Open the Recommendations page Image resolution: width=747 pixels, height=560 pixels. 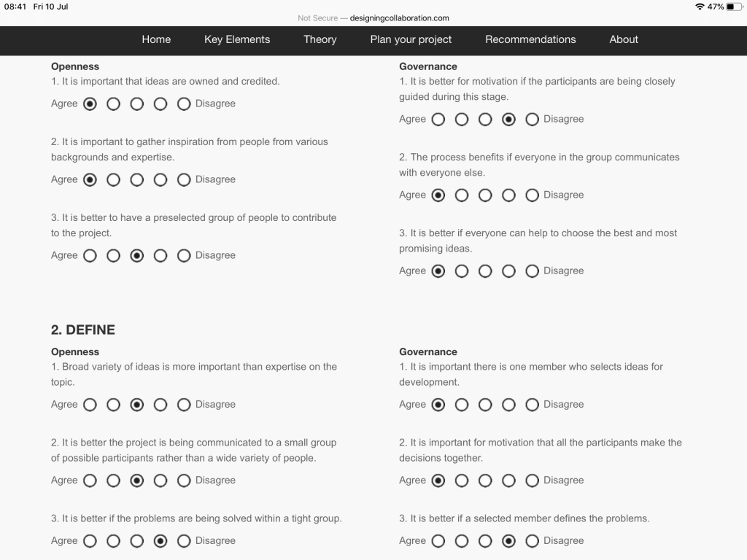tap(530, 39)
